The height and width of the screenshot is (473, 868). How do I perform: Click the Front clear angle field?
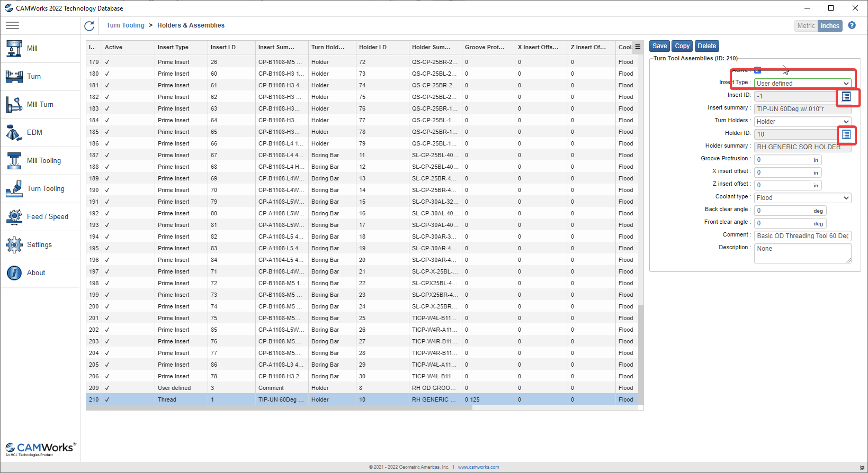782,223
